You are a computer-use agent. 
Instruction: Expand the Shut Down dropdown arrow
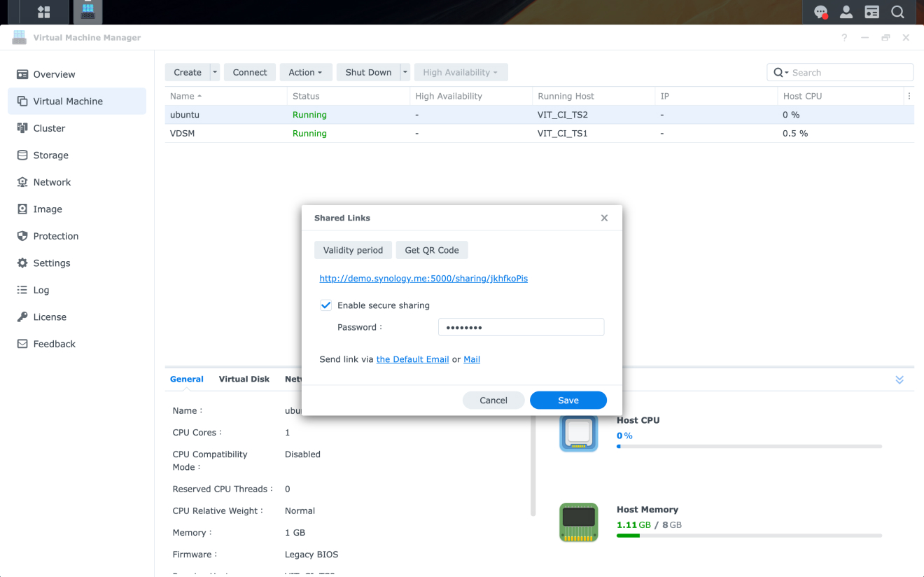pyautogui.click(x=404, y=72)
